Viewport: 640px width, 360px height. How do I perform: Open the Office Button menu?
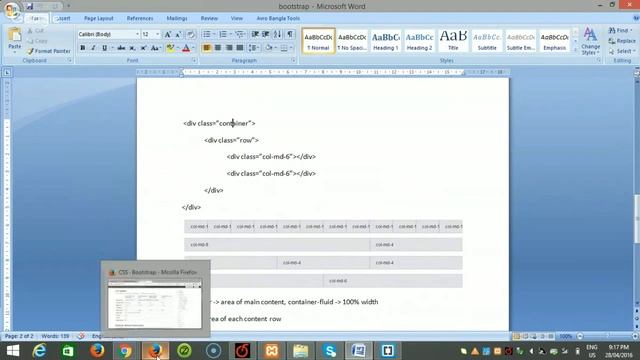pyautogui.click(x=12, y=10)
